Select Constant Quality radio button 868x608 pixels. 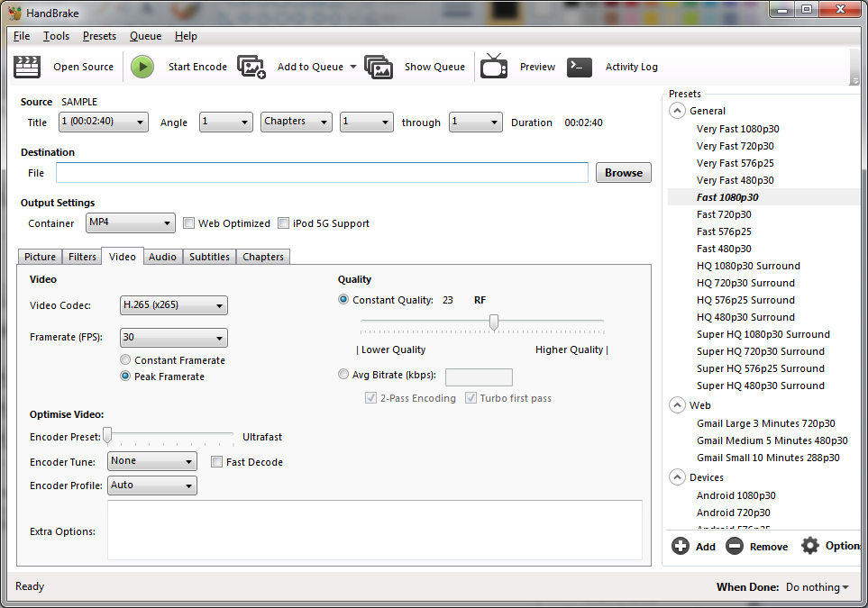tap(343, 299)
